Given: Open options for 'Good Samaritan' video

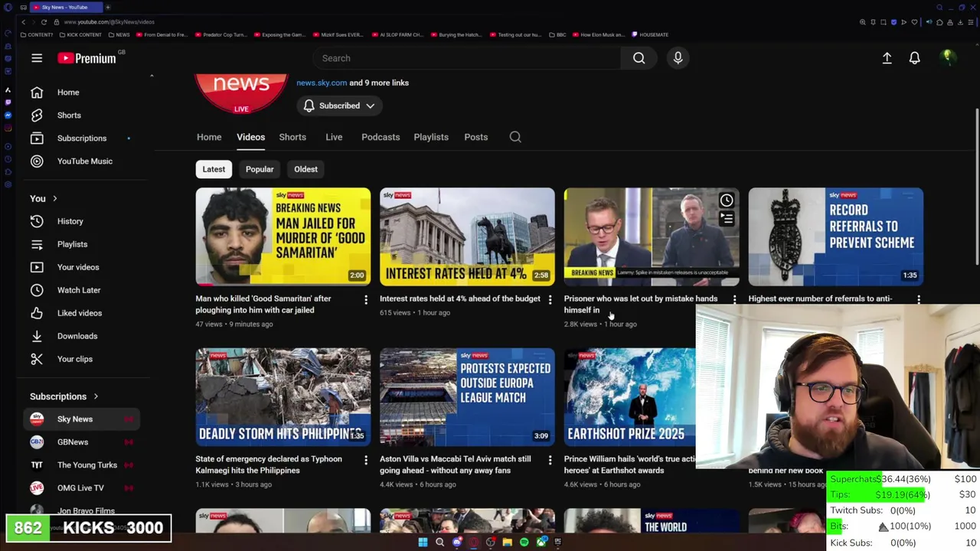Looking at the screenshot, I should click(365, 300).
